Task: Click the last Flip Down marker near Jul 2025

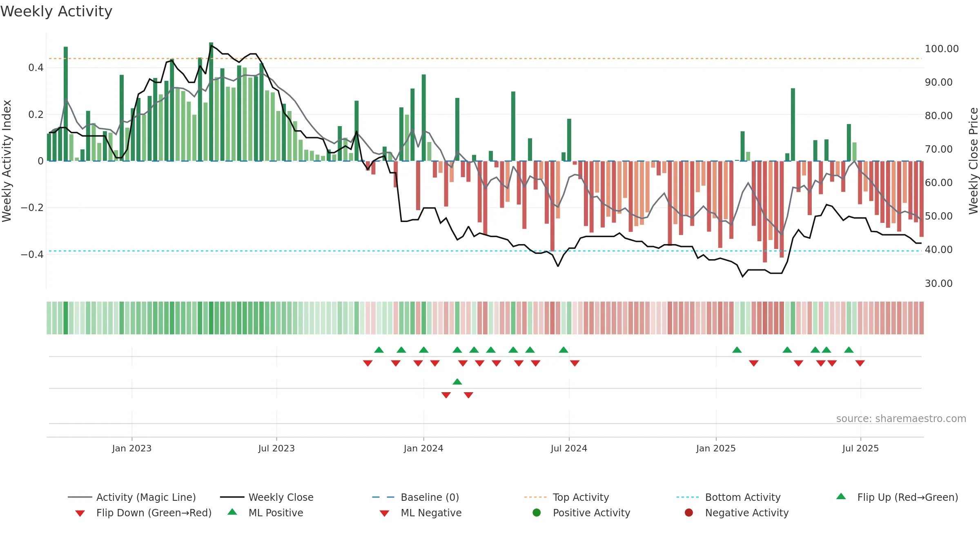Action: pos(860,363)
